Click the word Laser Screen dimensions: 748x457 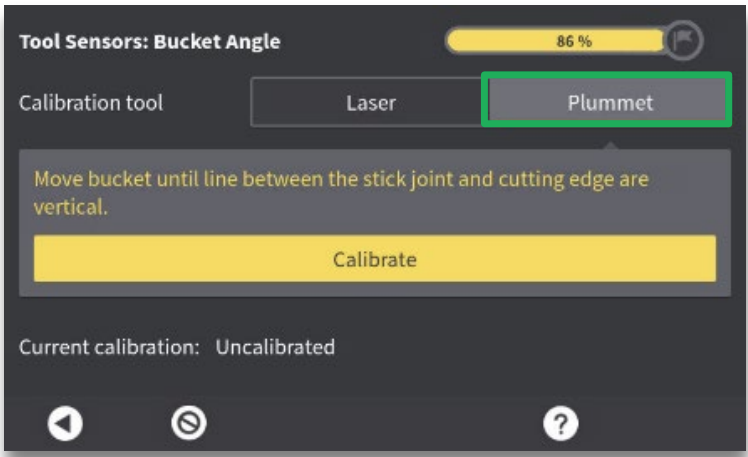click(370, 102)
